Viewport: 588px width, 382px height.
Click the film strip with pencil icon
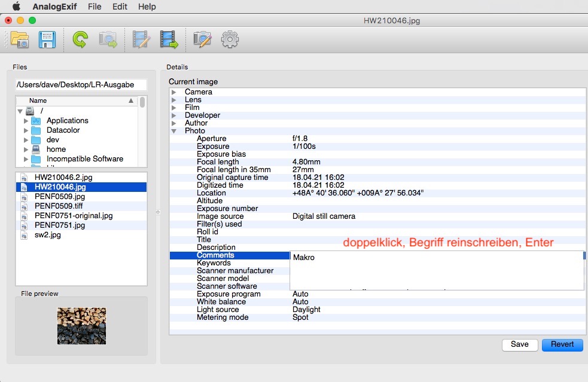pyautogui.click(x=141, y=39)
